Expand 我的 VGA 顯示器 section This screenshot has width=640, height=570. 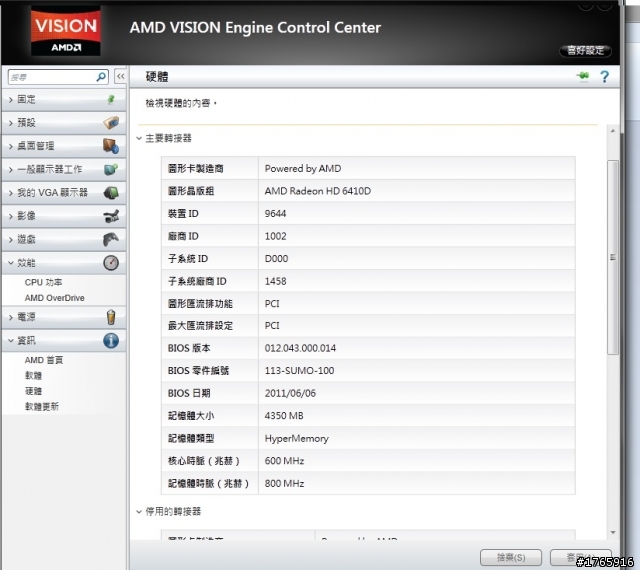[x=11, y=193]
